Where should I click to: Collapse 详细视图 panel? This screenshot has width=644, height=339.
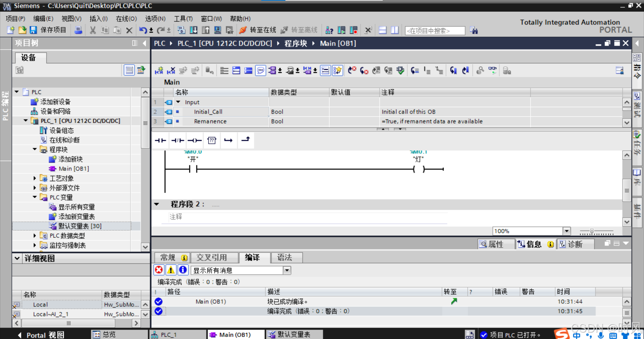pyautogui.click(x=17, y=258)
